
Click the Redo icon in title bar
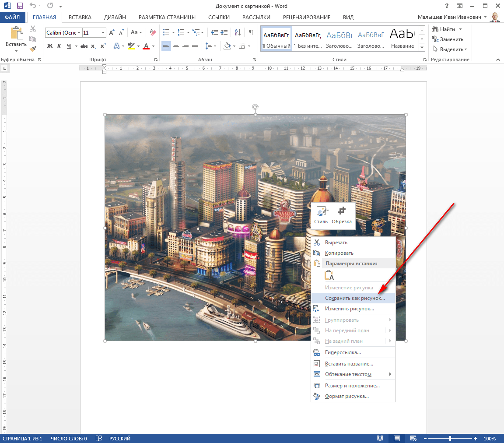click(50, 5)
